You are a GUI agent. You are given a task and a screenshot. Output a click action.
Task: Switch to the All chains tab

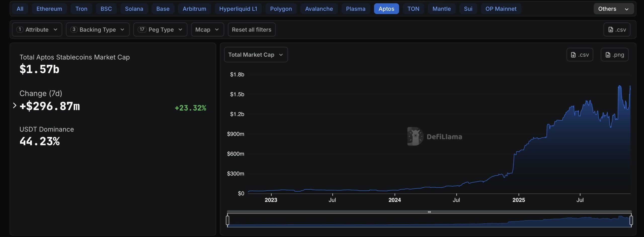20,9
